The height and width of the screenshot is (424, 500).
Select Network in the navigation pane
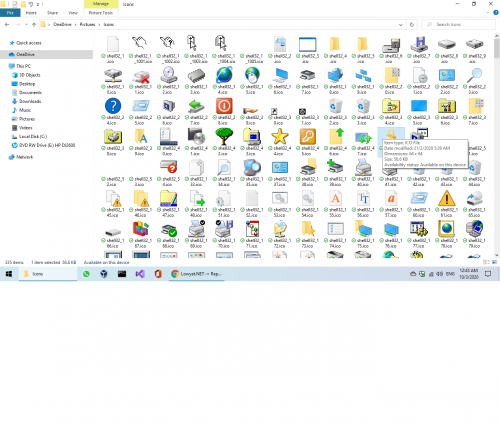click(x=24, y=157)
